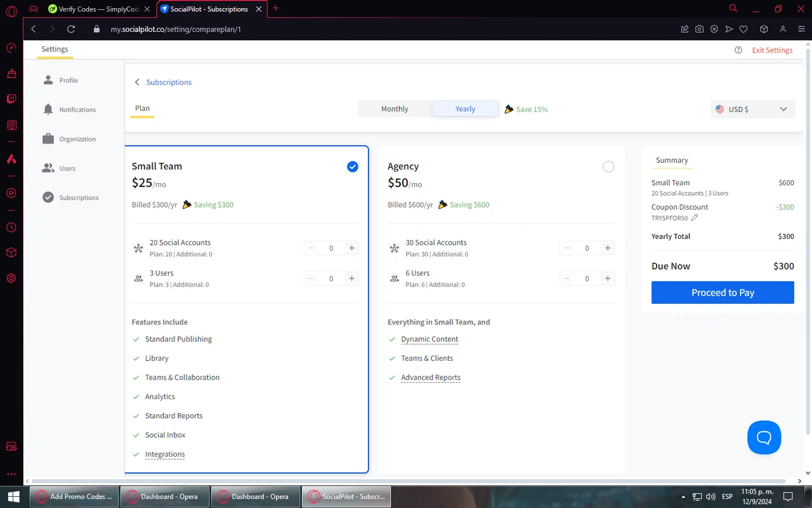Open extensions cube icon in sidebar

pos(11,253)
